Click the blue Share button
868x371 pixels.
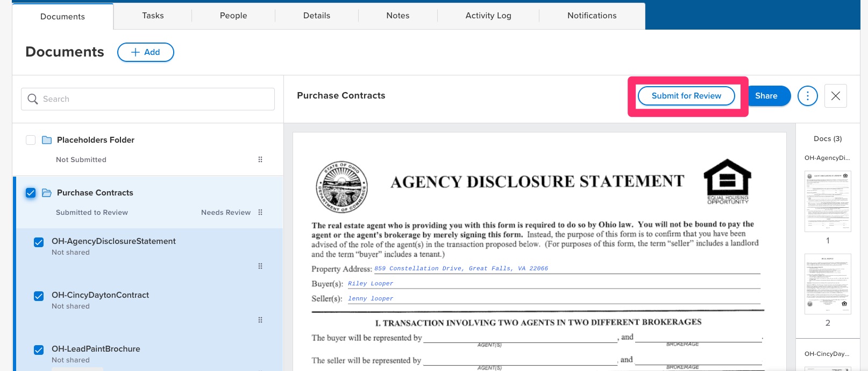[x=766, y=96]
